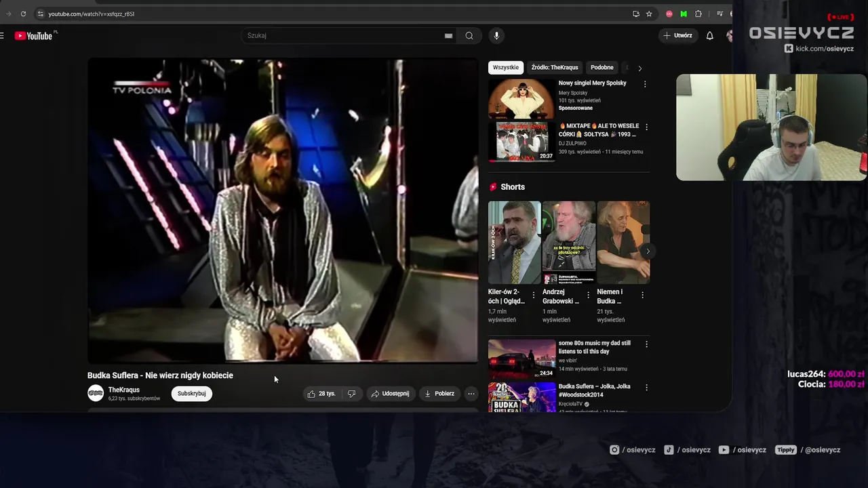Image resolution: width=868 pixels, height=488 pixels.
Task: Open options for Niemen i Budka short
Action: 642,295
